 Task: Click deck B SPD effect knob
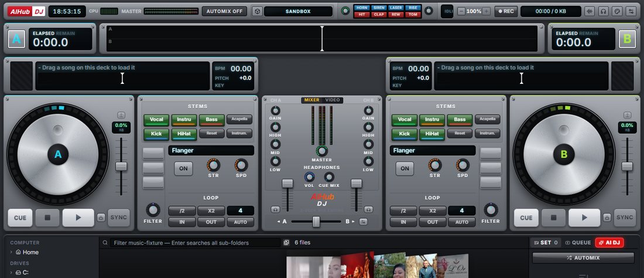click(x=463, y=165)
